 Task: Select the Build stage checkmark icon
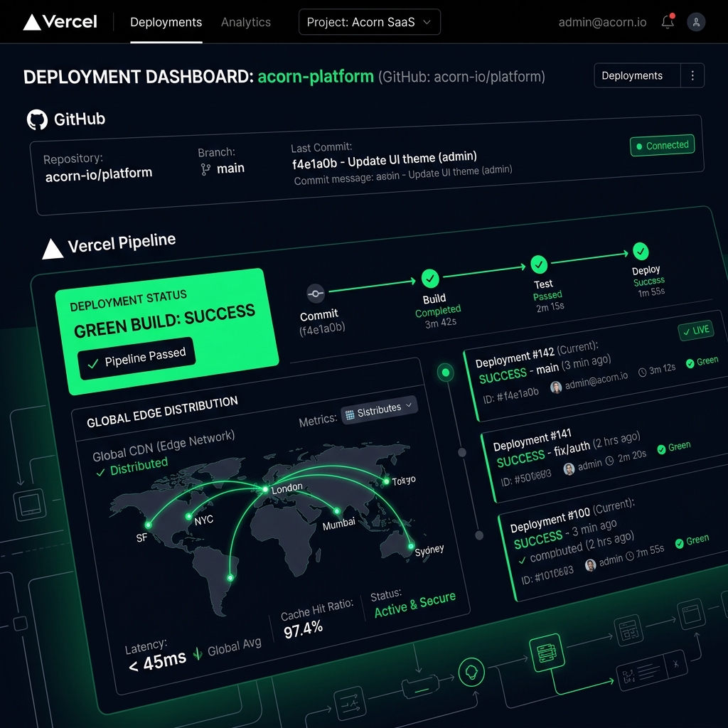pyautogui.click(x=430, y=279)
